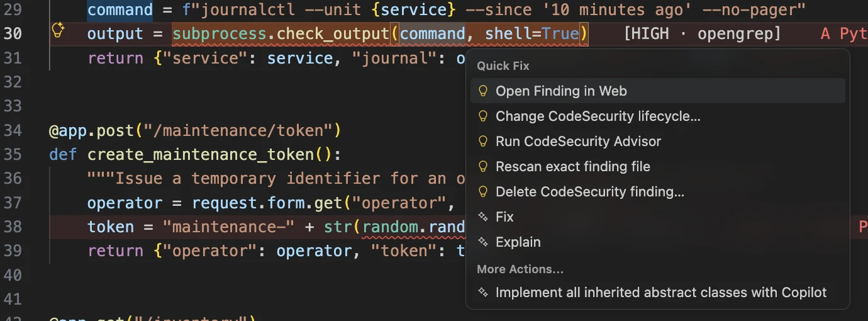Choose the Explain sparkle action

tap(657, 242)
